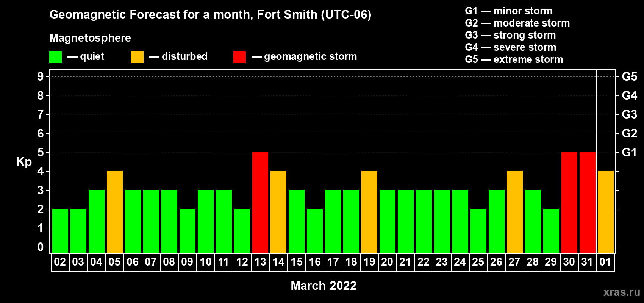The width and height of the screenshot is (644, 303).
Task: Select the date label 13 on the x-axis
Action: 260,262
